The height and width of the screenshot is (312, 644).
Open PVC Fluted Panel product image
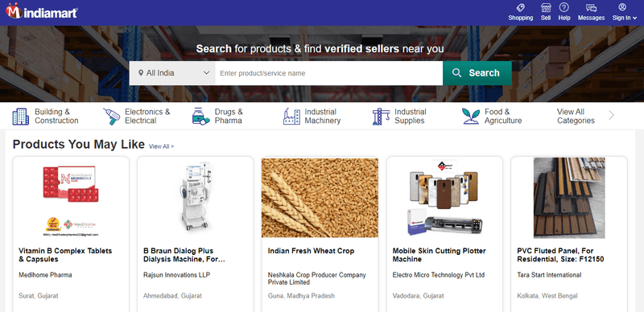569,198
